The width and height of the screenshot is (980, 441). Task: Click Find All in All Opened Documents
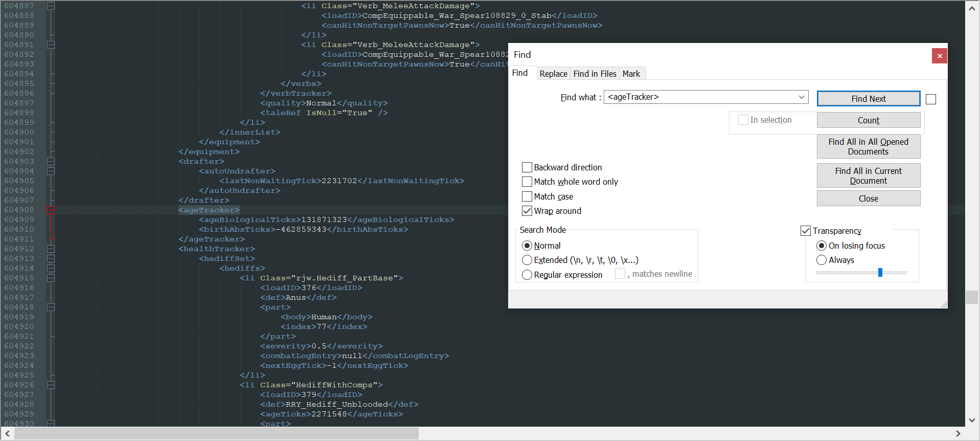tap(869, 146)
